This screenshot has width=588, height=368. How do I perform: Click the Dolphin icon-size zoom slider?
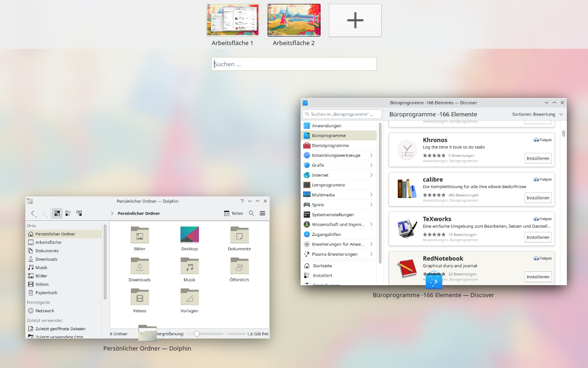tap(204, 334)
